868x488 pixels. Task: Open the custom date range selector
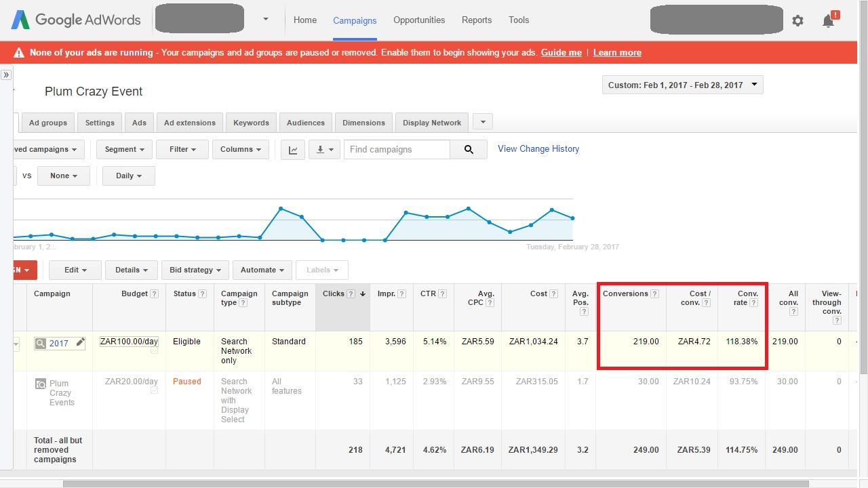click(682, 85)
